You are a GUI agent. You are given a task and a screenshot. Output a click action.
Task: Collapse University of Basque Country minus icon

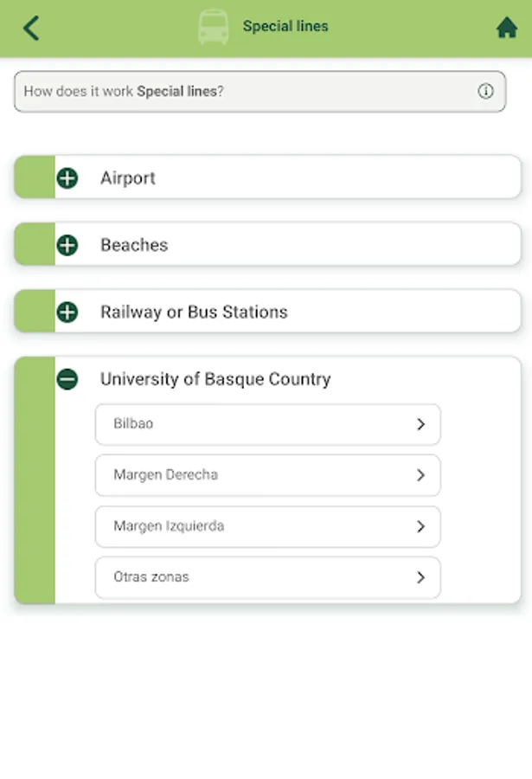coord(67,379)
